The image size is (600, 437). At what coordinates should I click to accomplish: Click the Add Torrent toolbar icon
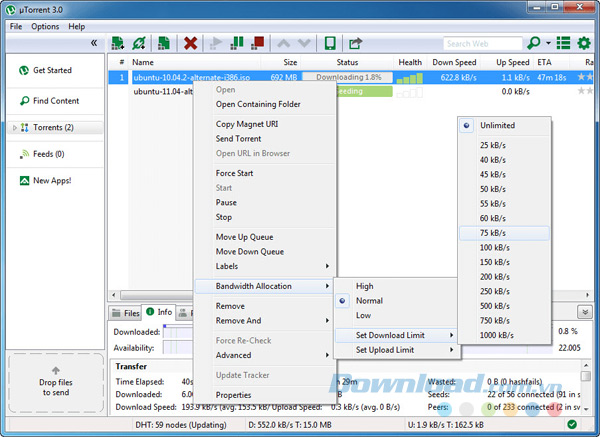click(x=117, y=43)
